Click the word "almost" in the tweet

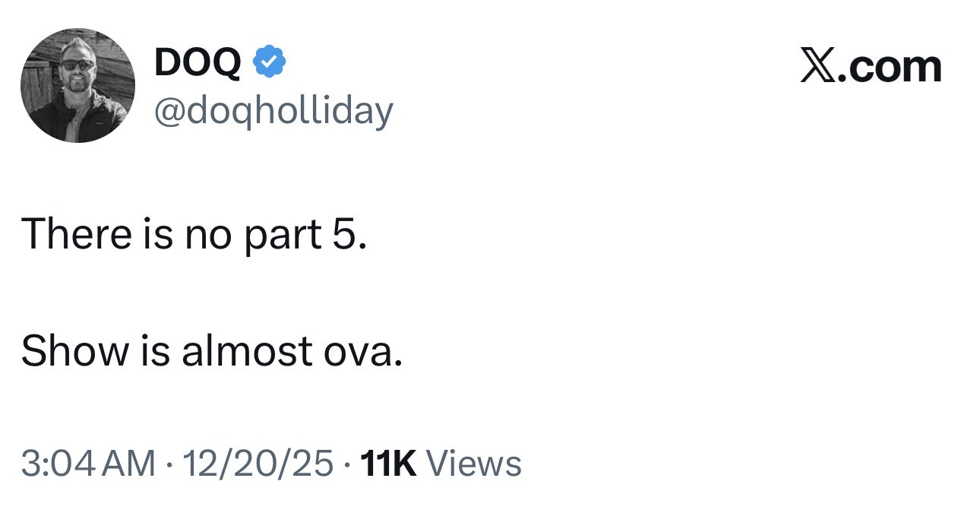click(x=246, y=351)
